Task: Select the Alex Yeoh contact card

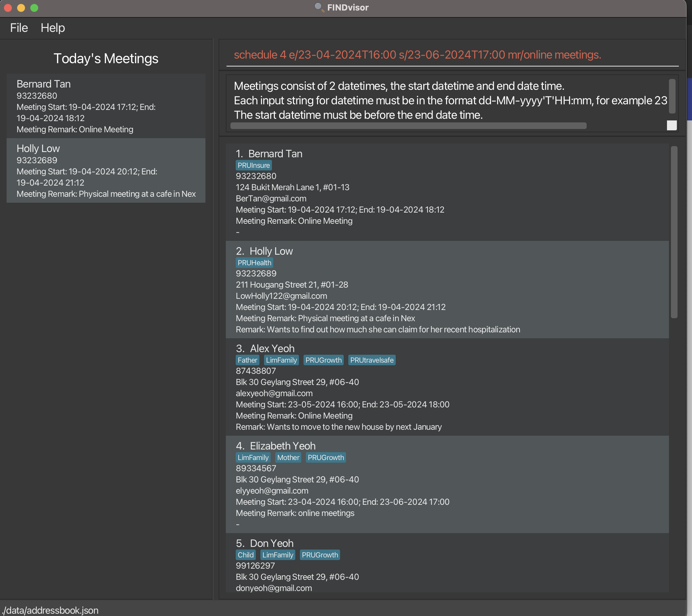Action: (x=447, y=387)
